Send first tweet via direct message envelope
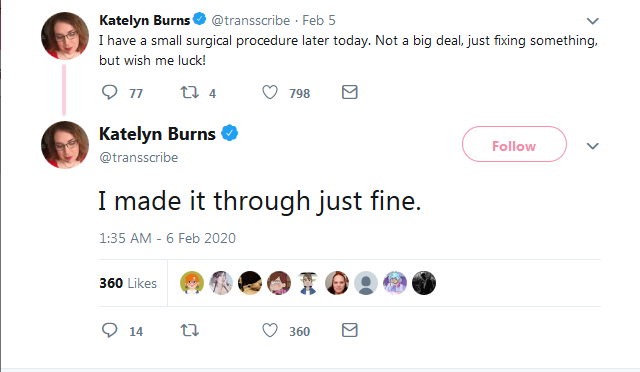This screenshot has width=640, height=372. tap(350, 92)
